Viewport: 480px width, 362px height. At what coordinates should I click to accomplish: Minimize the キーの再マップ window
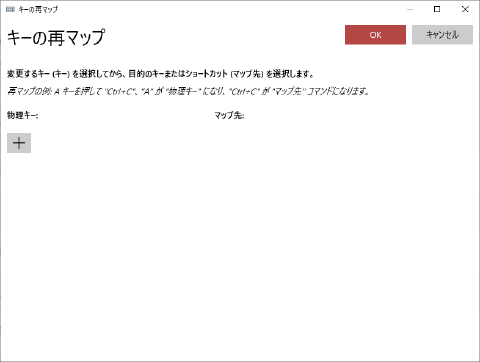[410, 9]
